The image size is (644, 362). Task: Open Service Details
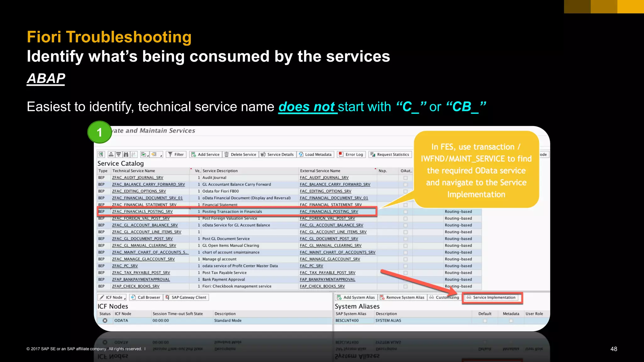tap(277, 154)
